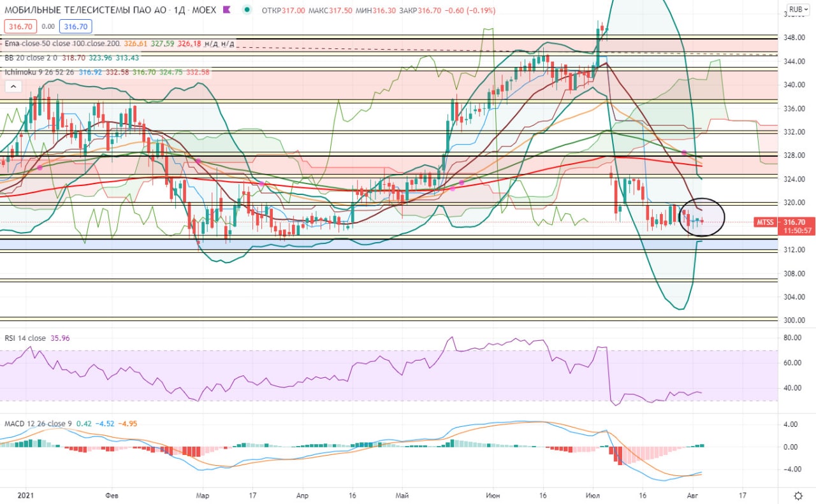Open chart settings gear icon
The image size is (816, 504).
(798, 495)
